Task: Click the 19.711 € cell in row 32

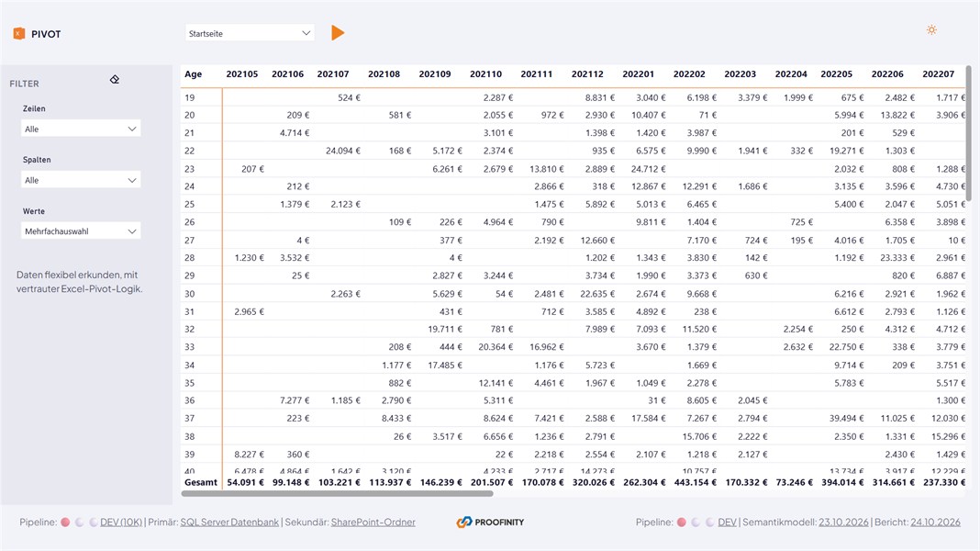Action: coord(445,329)
